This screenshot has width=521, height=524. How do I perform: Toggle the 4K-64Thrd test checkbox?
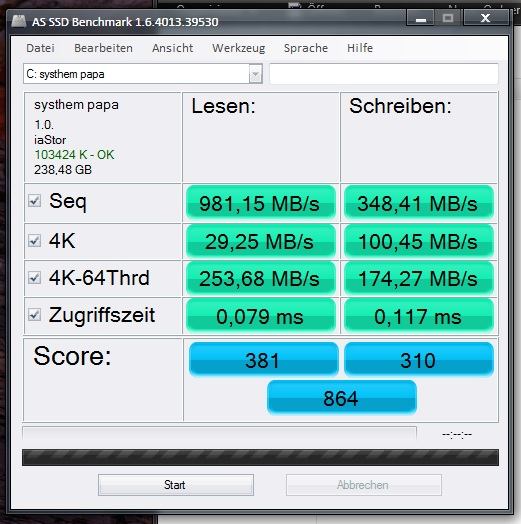coord(34,278)
